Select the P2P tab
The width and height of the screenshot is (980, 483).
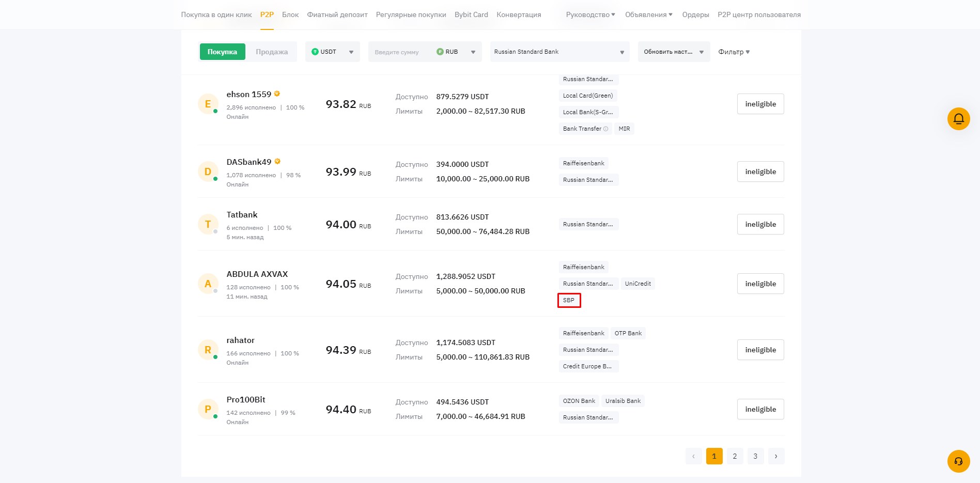pos(267,14)
